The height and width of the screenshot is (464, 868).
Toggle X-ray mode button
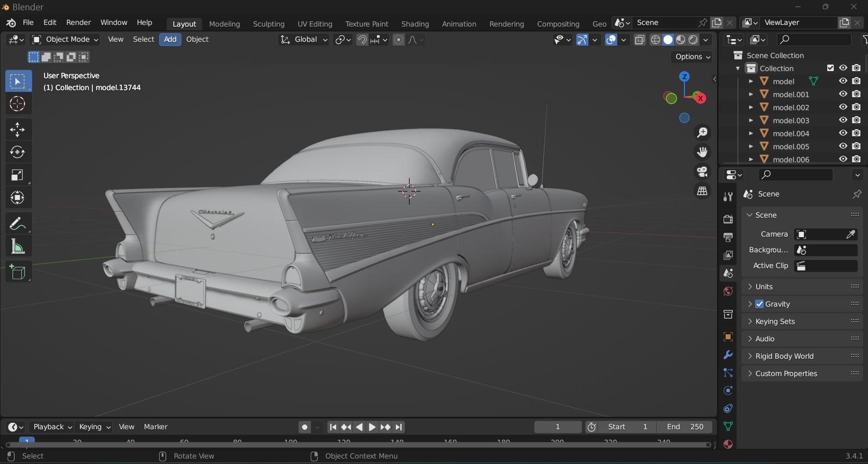[640, 40]
